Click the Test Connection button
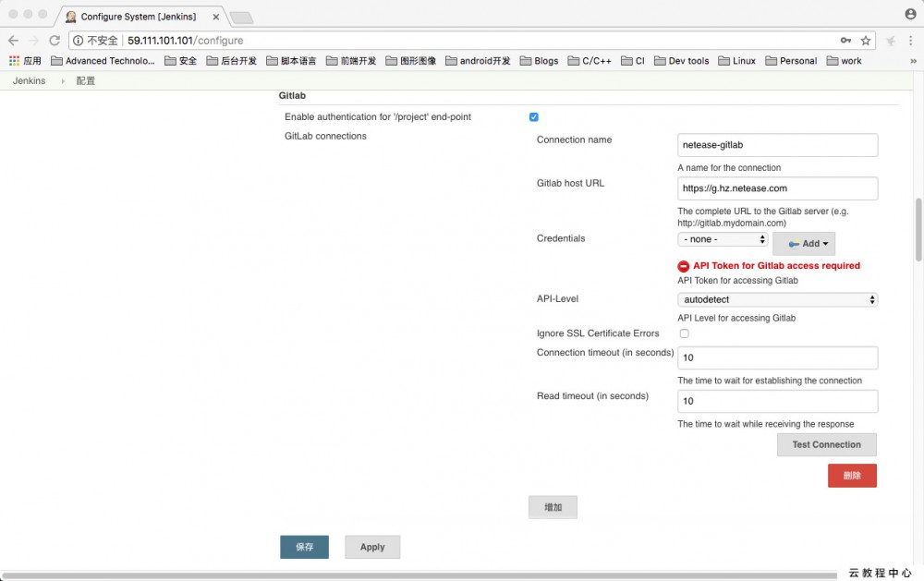 (x=826, y=444)
